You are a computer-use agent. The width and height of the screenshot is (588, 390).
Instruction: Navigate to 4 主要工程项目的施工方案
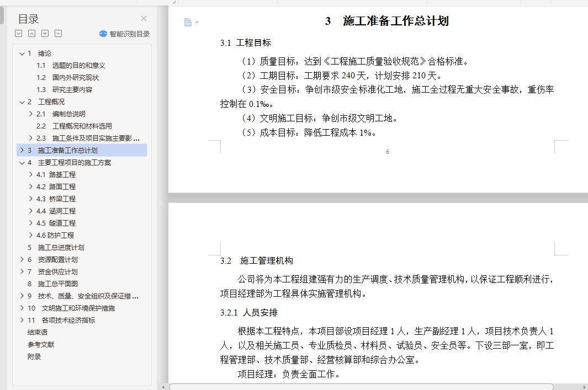point(69,163)
